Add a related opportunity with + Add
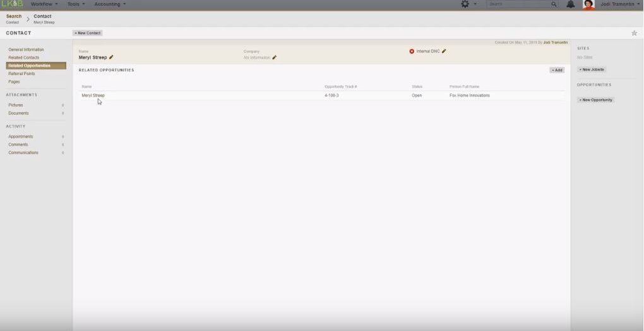644x331 pixels. [556, 70]
